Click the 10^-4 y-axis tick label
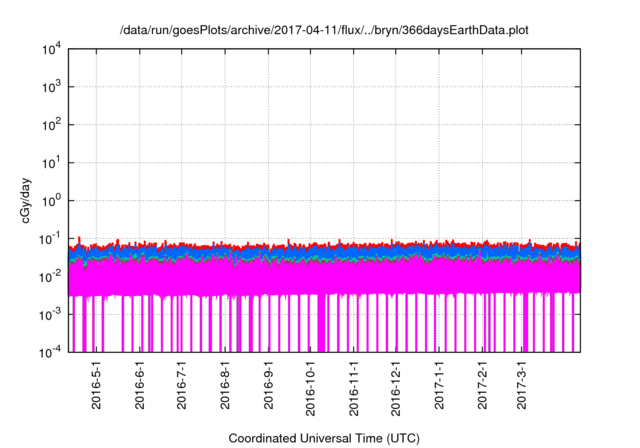 pyautogui.click(x=51, y=352)
